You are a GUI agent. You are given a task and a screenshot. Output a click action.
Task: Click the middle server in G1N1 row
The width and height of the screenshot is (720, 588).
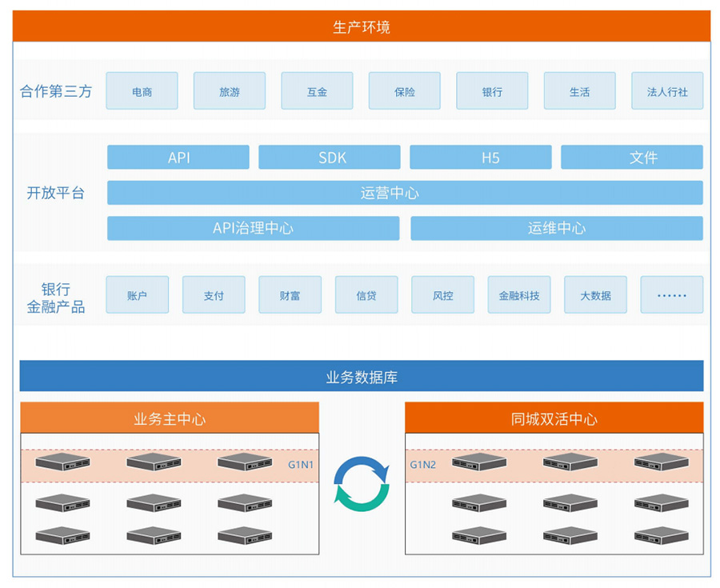click(x=154, y=462)
